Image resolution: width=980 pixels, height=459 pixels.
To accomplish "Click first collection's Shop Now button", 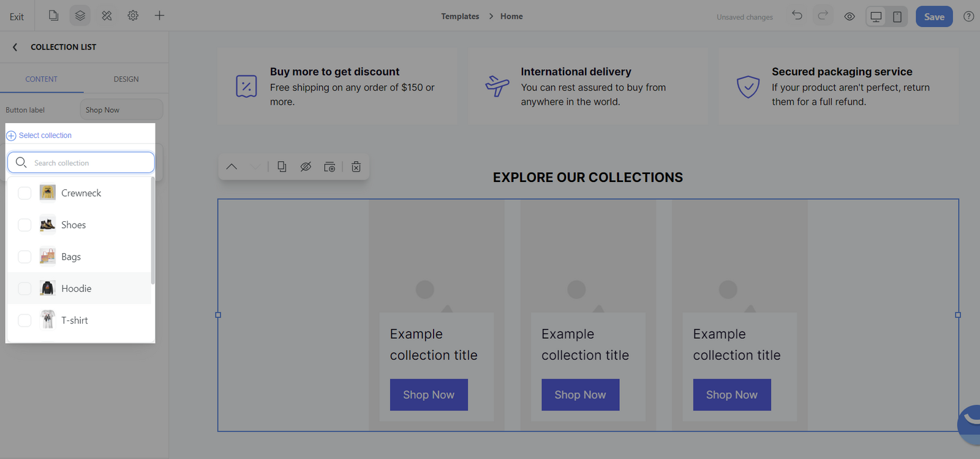I will [x=429, y=395].
